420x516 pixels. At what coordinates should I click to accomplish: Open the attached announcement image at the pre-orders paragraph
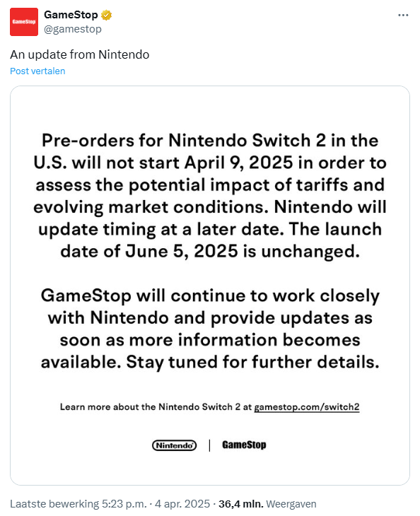pos(210,196)
